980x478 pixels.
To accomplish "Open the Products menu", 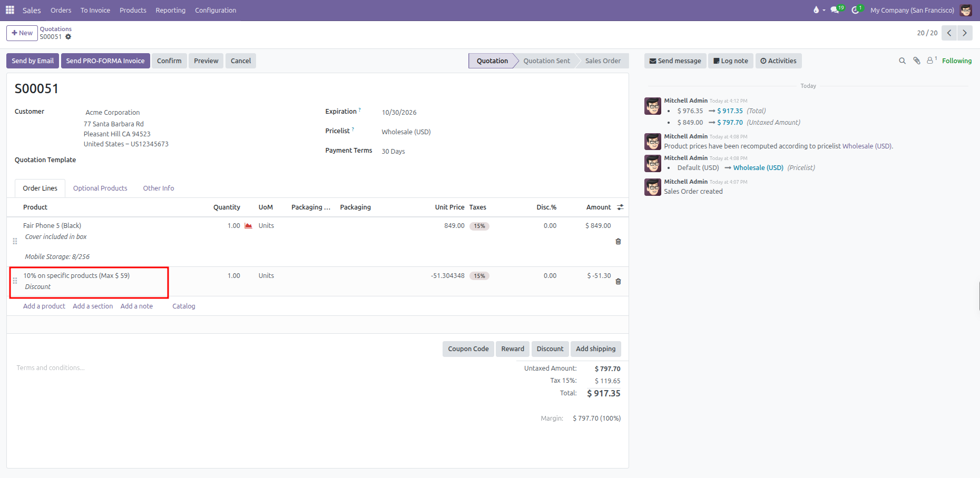I will pyautogui.click(x=133, y=10).
